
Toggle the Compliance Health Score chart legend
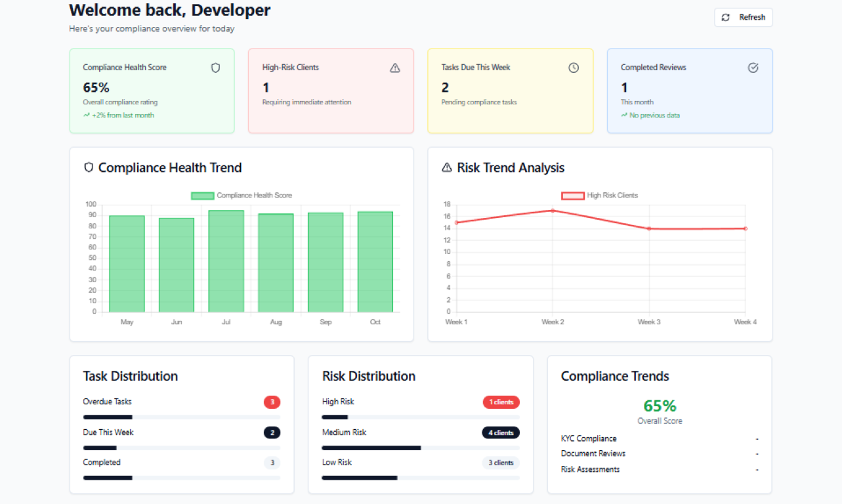tap(243, 195)
